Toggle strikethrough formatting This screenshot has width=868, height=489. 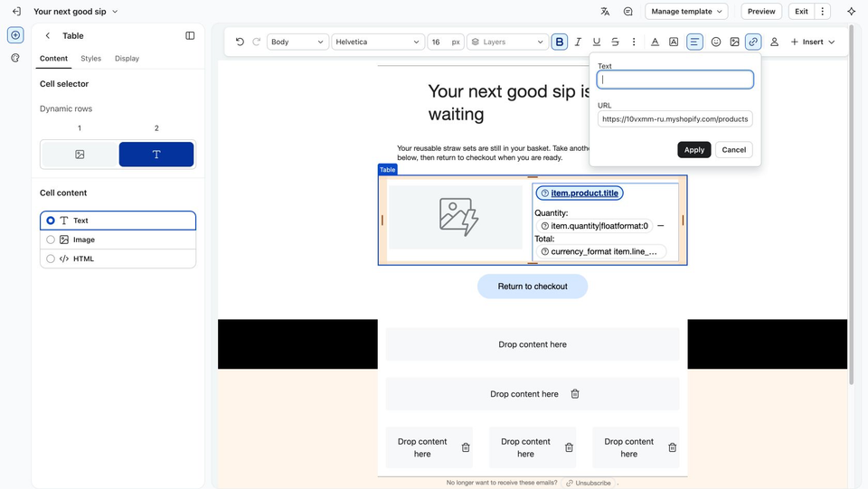pyautogui.click(x=615, y=42)
